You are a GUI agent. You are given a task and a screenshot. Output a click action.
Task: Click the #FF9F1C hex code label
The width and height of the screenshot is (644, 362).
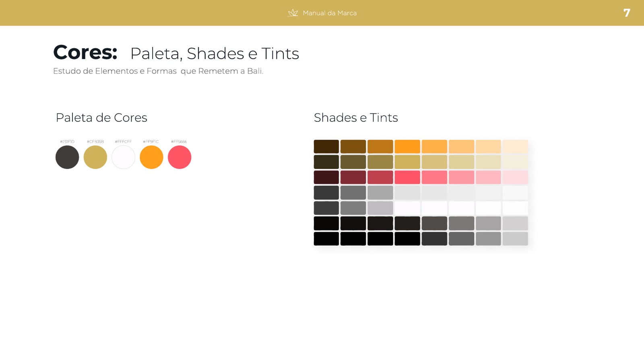tap(151, 142)
